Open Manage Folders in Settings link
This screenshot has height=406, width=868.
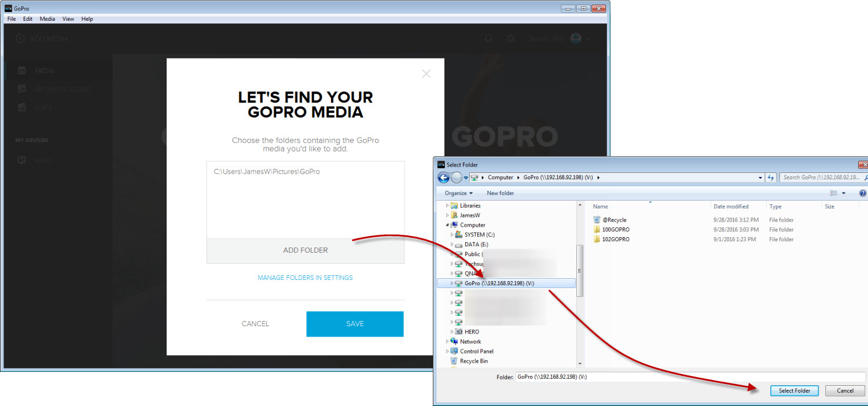(x=305, y=278)
